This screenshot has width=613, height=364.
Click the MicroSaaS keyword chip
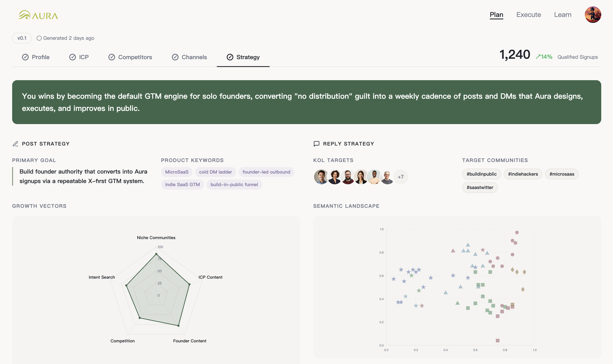click(177, 172)
